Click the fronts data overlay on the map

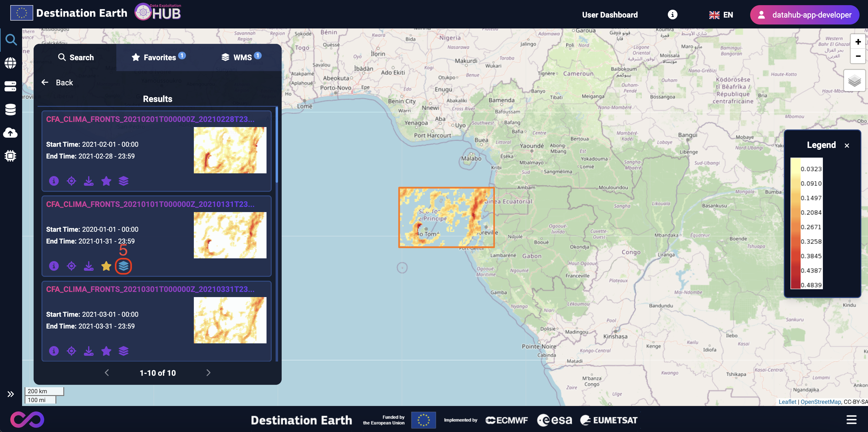coord(446,217)
